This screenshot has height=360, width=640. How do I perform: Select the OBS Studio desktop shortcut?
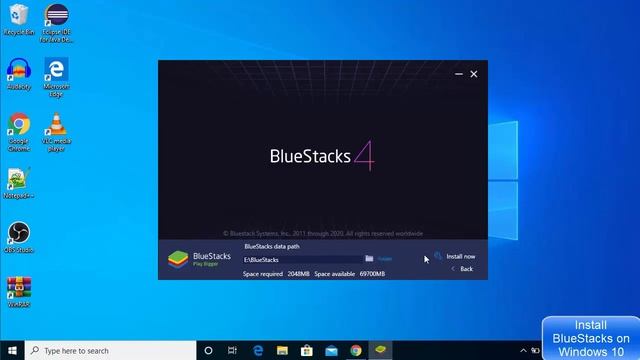pos(19,238)
